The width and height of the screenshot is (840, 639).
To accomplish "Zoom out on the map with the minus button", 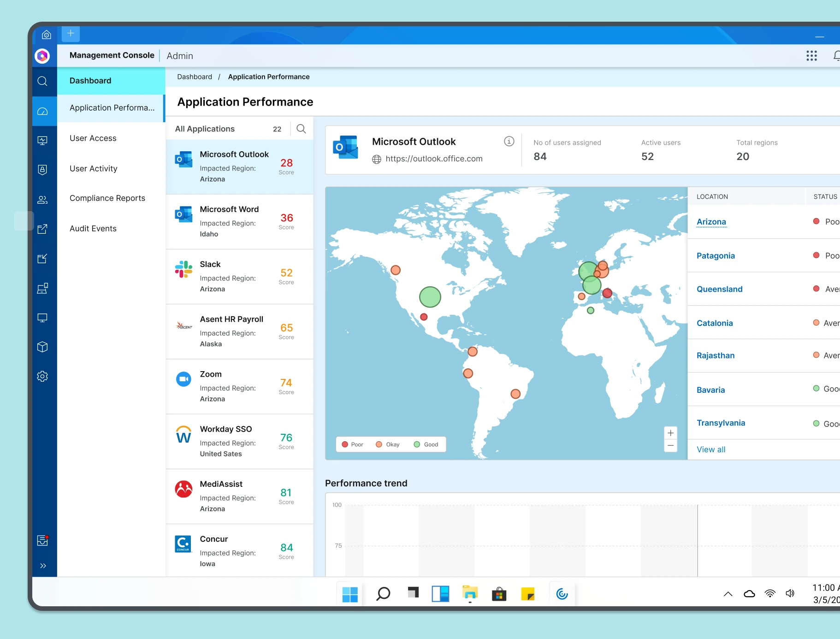I will (670, 445).
